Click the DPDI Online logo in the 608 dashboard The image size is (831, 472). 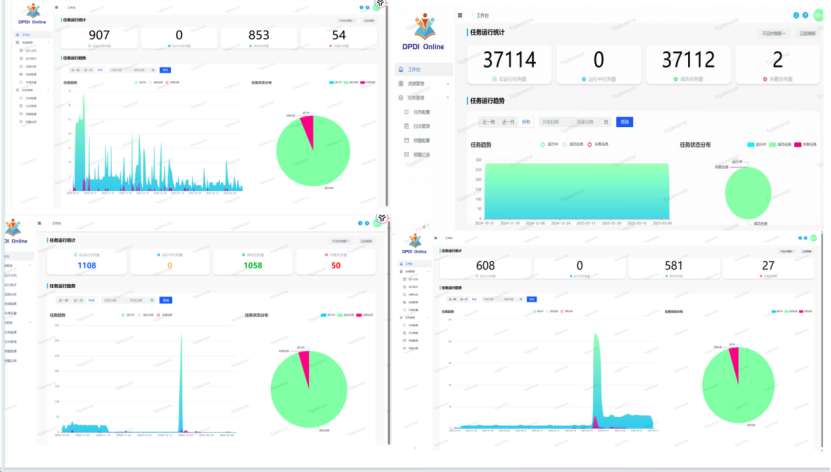point(414,244)
